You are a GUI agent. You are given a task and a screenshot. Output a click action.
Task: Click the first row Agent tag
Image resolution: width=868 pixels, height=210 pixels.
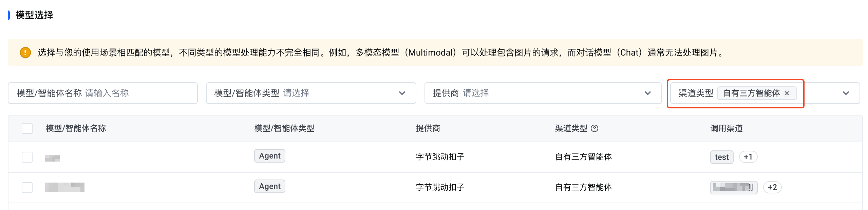tap(270, 156)
